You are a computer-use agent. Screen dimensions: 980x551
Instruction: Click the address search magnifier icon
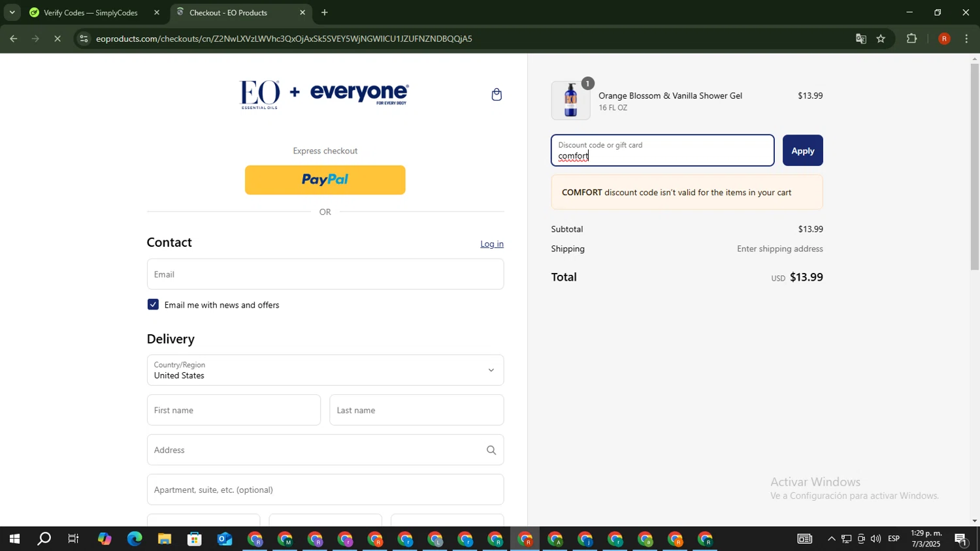[491, 450]
